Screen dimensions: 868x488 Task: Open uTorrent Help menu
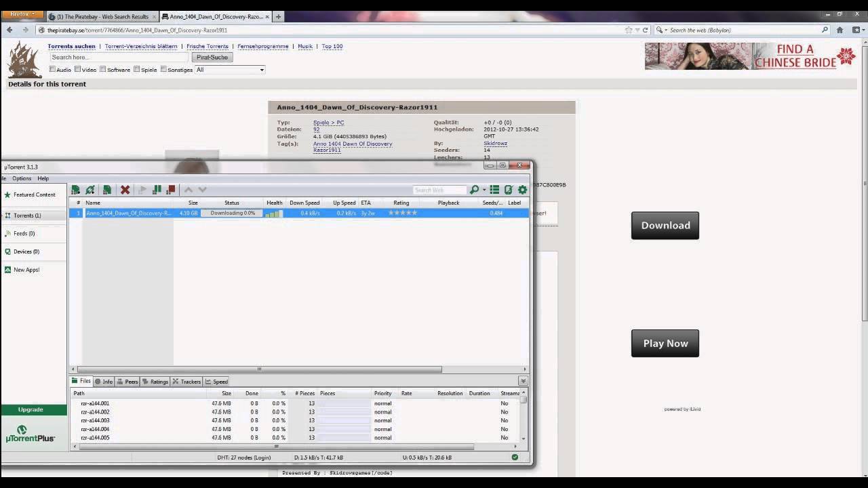point(43,178)
